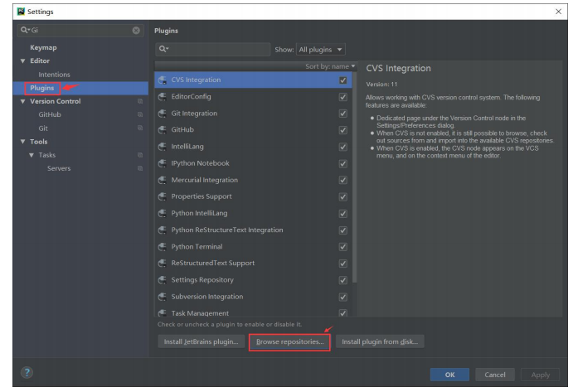The height and width of the screenshot is (392, 578).
Task: Click the Settings Repository plugin icon
Action: (163, 280)
